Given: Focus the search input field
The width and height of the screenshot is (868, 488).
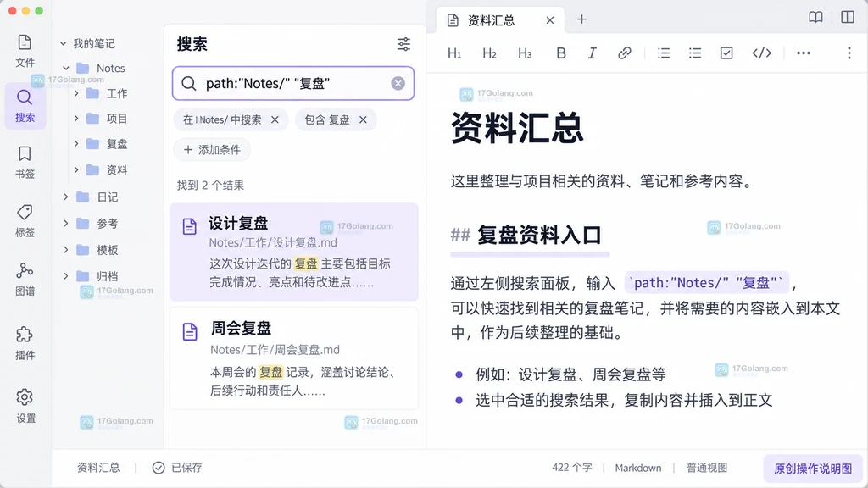Looking at the screenshot, I should pyautogui.click(x=292, y=84).
